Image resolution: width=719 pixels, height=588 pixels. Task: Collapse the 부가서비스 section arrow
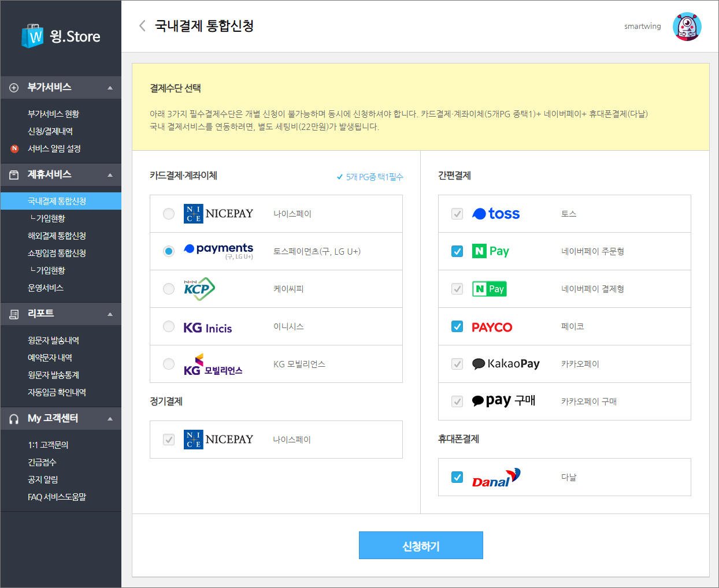(110, 88)
